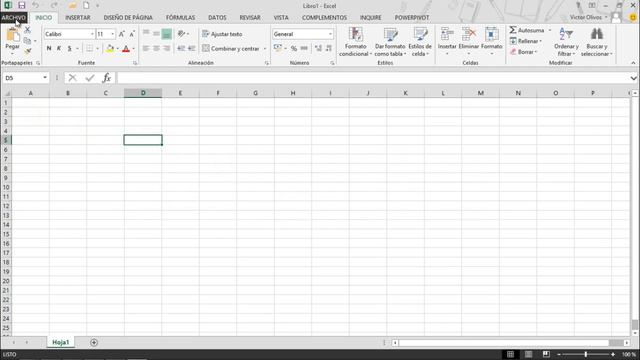
Task: Switch to VISTA tab
Action: [281, 18]
